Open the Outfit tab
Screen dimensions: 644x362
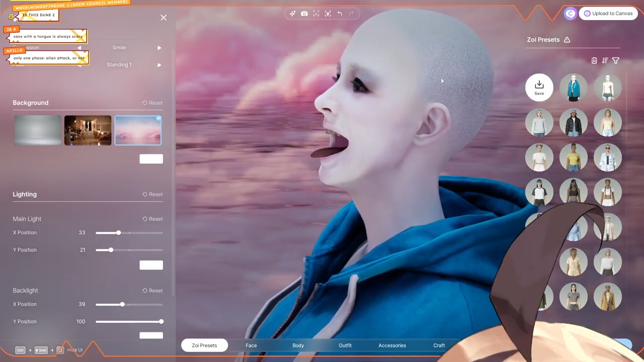click(x=345, y=345)
